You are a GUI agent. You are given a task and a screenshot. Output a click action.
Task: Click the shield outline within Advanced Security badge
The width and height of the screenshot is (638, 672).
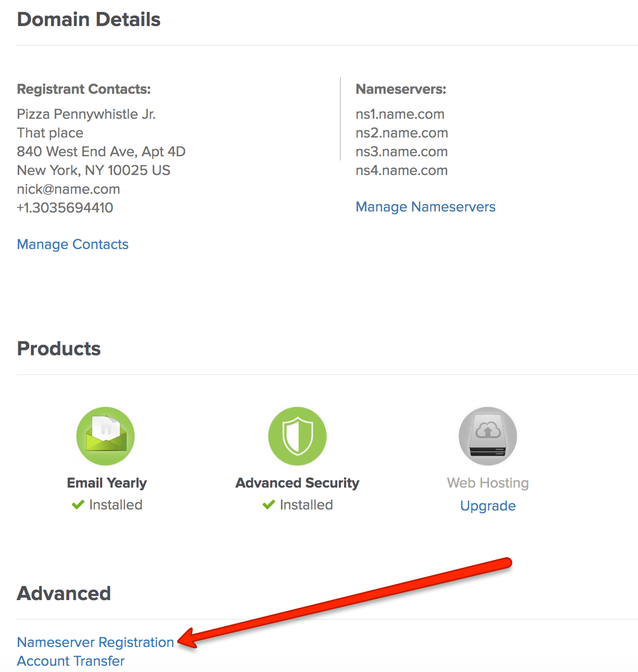297,436
